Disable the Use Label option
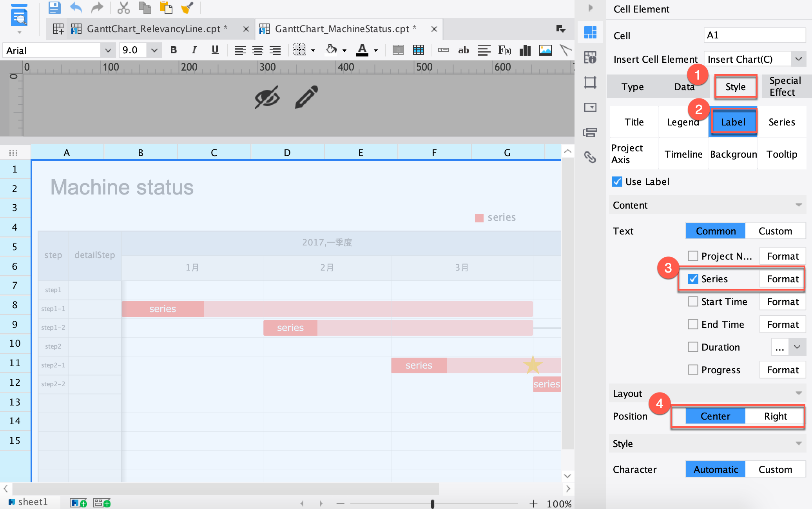Screen dimensions: 812x509 [x=617, y=182]
